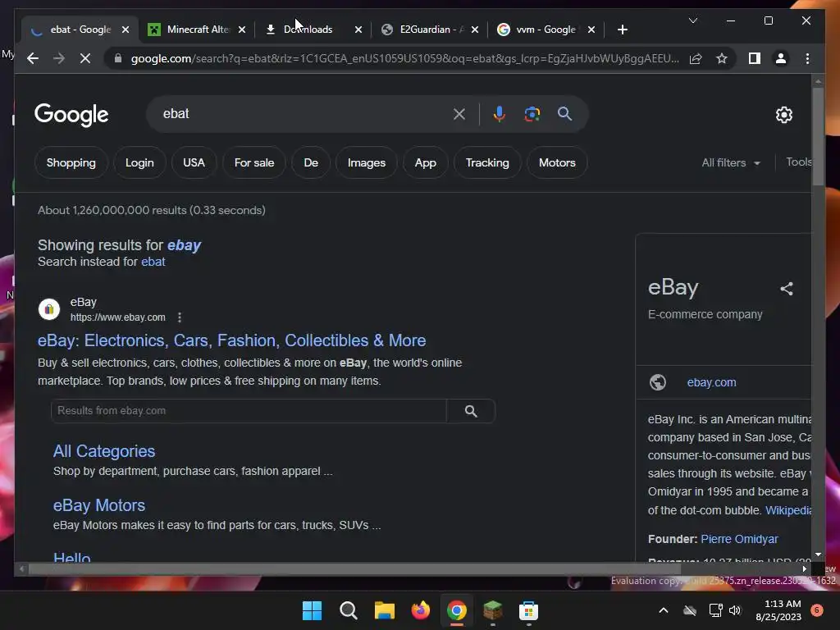This screenshot has width=840, height=630.
Task: Launch Firefox from the taskbar
Action: 421,610
